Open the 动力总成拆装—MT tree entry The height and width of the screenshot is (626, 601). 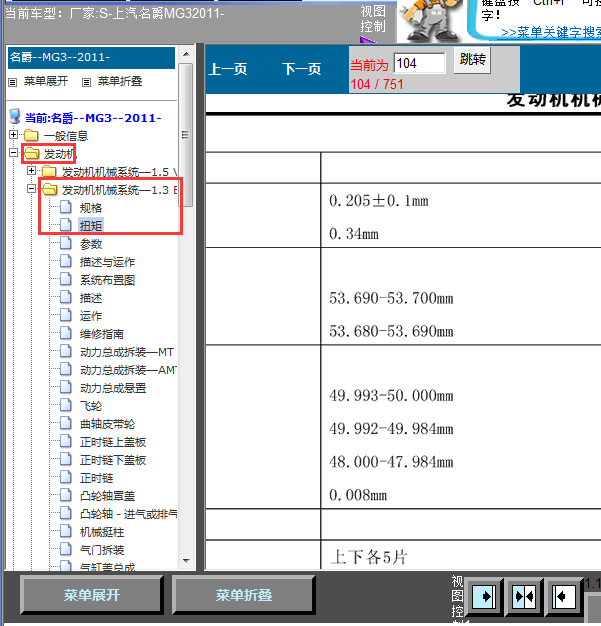coord(127,352)
